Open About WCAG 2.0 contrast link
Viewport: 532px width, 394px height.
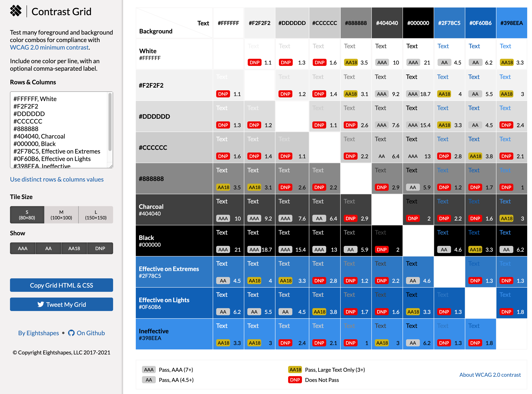(x=490, y=375)
